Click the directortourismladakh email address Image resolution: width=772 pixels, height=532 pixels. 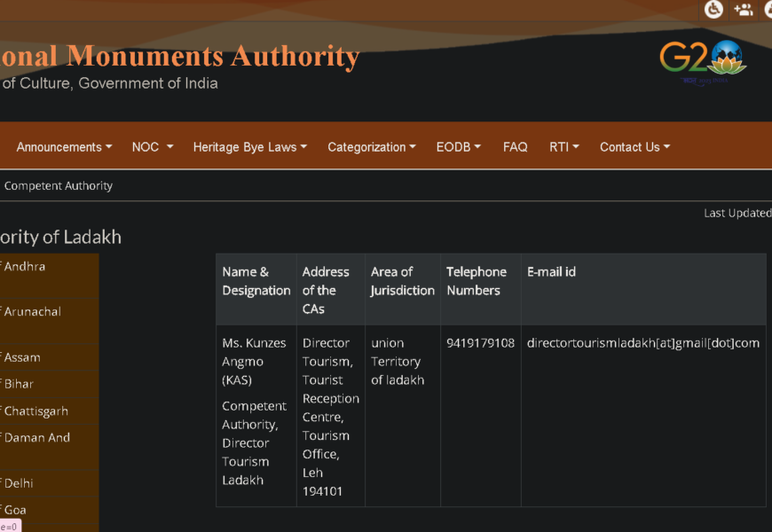pos(643,343)
